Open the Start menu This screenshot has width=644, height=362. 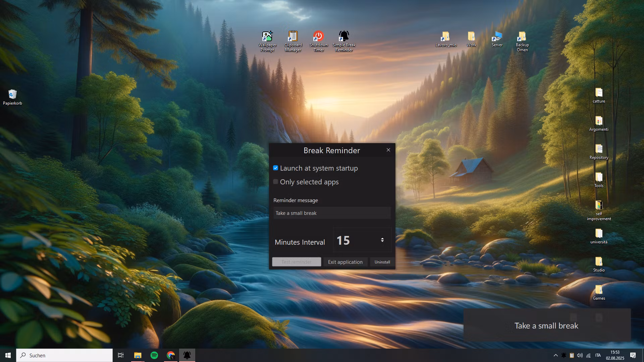coord(7,355)
